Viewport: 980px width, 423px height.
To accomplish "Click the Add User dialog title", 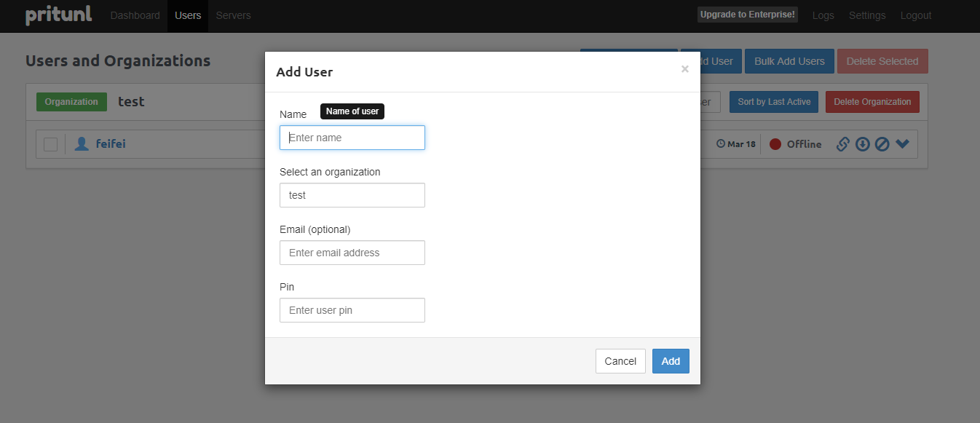I will pos(304,72).
